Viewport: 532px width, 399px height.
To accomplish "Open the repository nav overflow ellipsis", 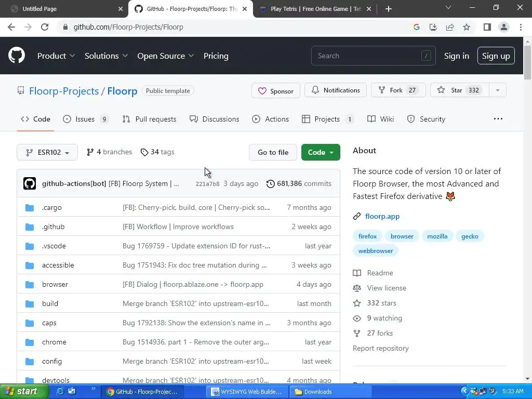I will pyautogui.click(x=498, y=119).
